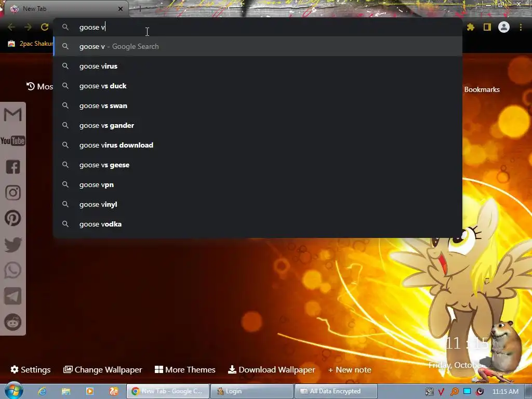532x399 pixels.
Task: Toggle the browser side panel icon
Action: pos(487,27)
